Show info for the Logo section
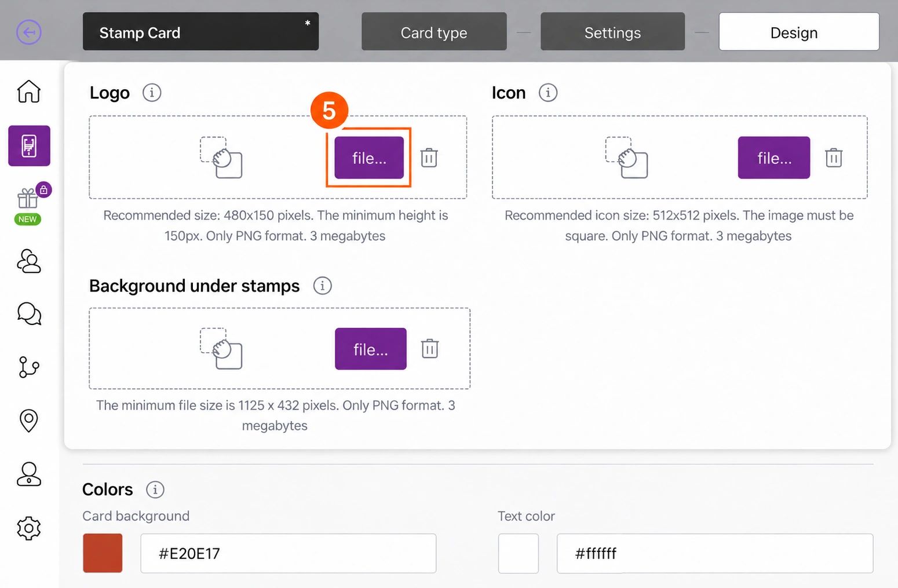 point(152,93)
